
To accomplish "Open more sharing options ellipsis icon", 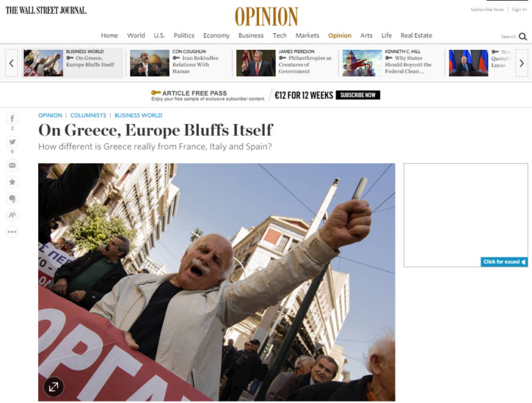I will [x=12, y=232].
